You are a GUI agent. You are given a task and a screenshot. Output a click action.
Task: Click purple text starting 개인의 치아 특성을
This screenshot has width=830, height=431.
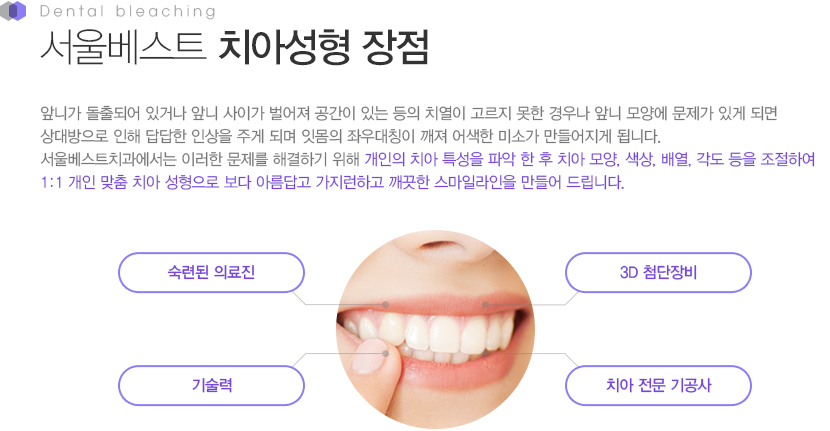click(x=590, y=159)
